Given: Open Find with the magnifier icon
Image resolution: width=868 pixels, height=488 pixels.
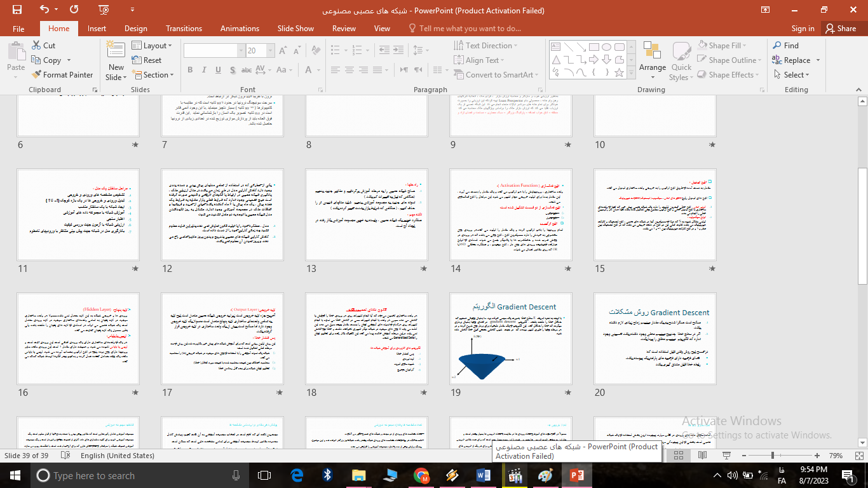Looking at the screenshot, I should tap(785, 46).
